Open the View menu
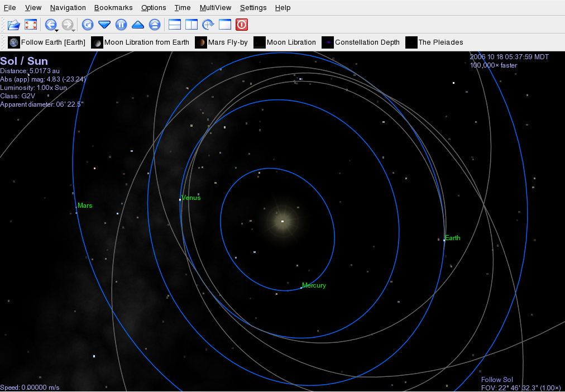Image resolution: width=565 pixels, height=392 pixels. (33, 8)
